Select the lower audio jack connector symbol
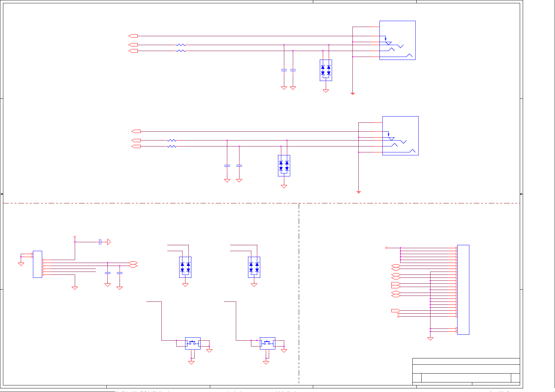Viewport: 555px width, 392px height. [400, 136]
